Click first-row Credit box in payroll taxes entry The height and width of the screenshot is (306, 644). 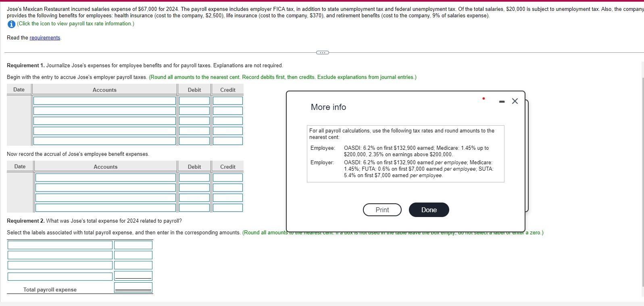(x=228, y=101)
